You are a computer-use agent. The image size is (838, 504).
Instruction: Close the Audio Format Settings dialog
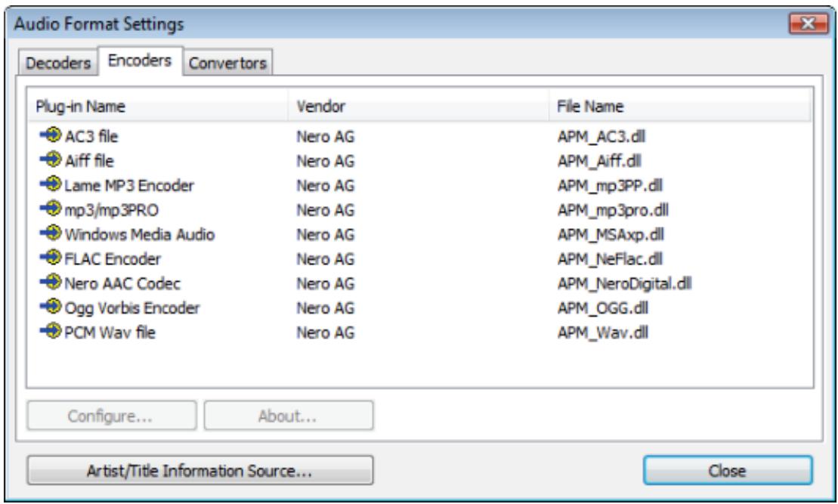coord(728,471)
